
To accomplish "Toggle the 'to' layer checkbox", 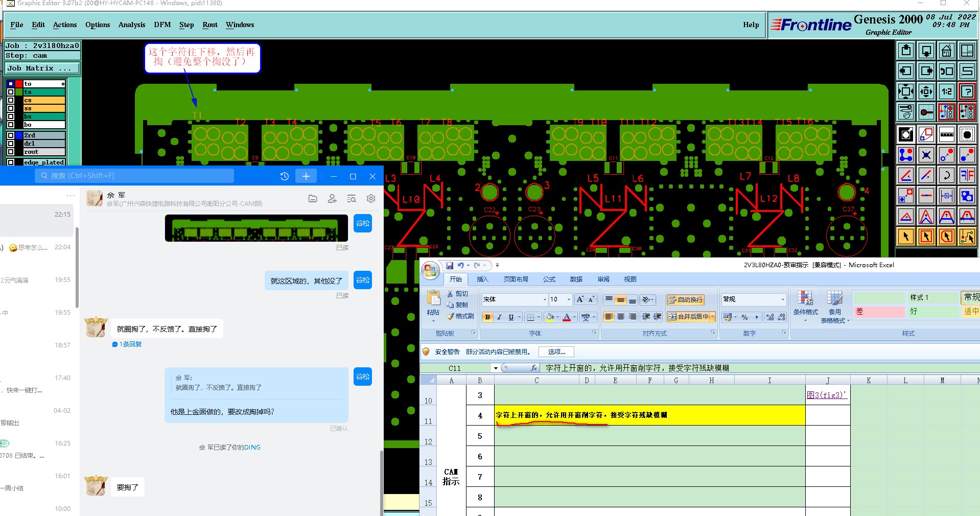I will pos(11,84).
